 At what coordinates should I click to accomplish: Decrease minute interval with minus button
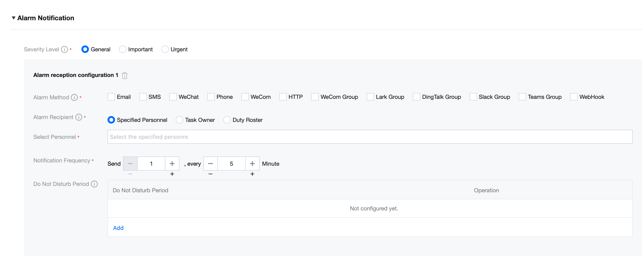tap(211, 164)
